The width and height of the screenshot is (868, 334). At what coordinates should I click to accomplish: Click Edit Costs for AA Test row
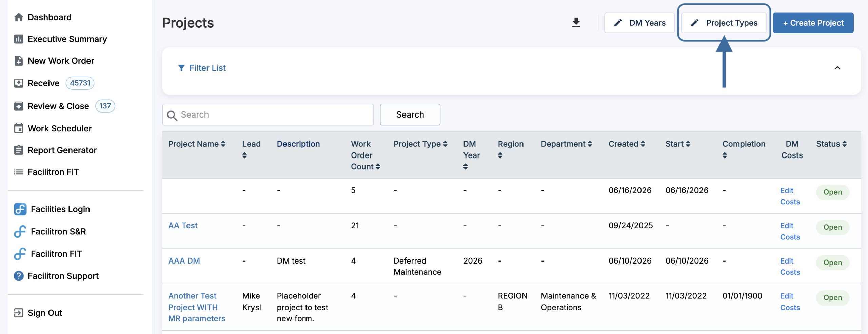point(790,231)
